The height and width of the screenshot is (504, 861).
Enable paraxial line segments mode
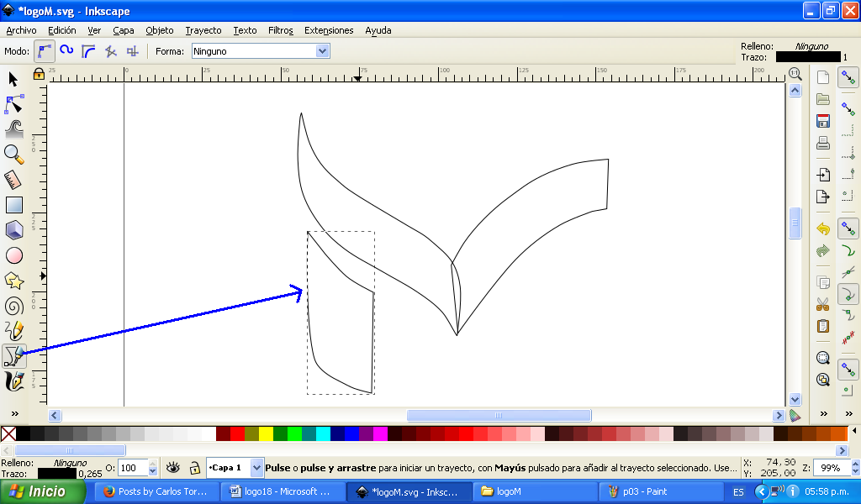point(132,51)
